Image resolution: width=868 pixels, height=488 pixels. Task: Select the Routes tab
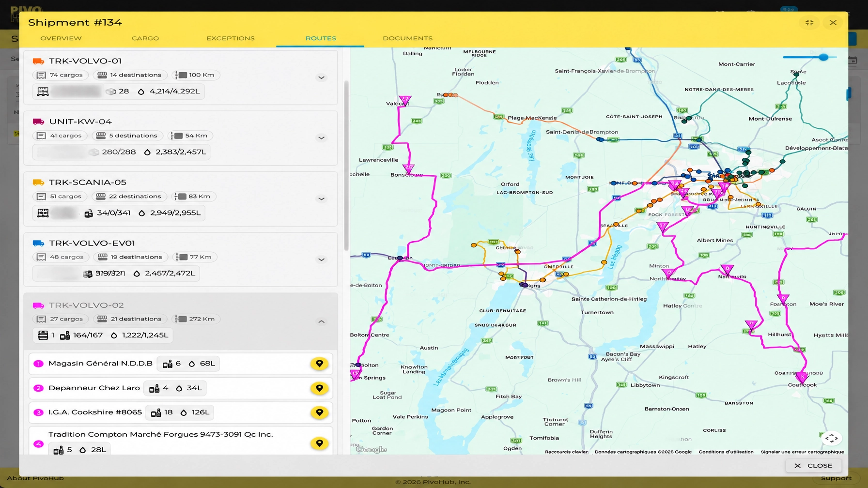click(321, 38)
